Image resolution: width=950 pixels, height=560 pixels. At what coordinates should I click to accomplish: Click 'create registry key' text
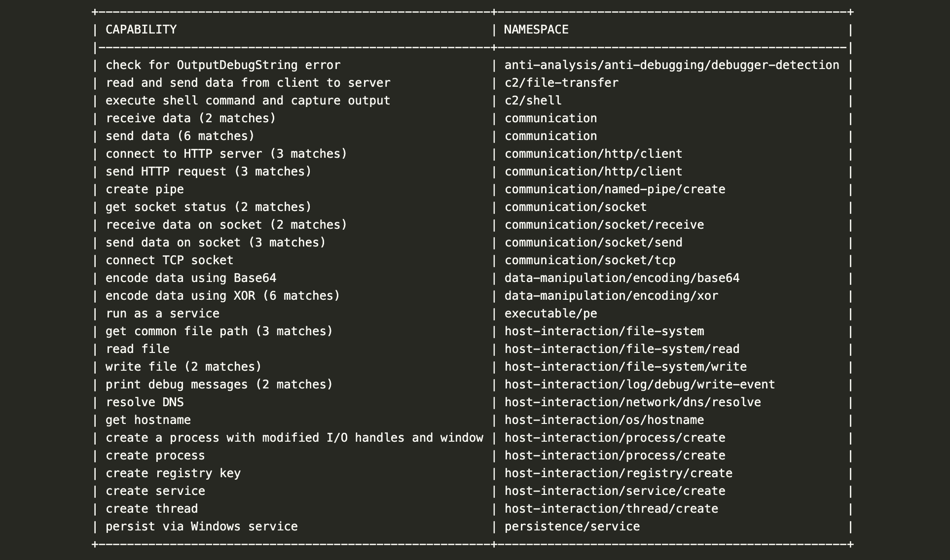click(x=173, y=473)
